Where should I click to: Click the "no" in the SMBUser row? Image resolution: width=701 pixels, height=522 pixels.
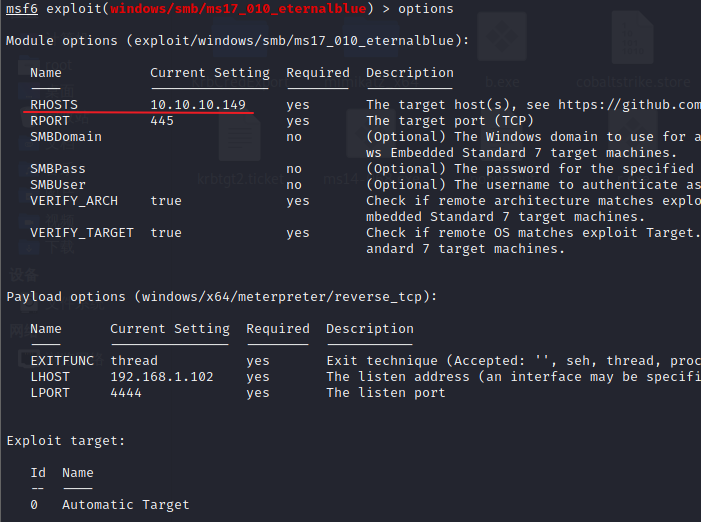pos(294,185)
